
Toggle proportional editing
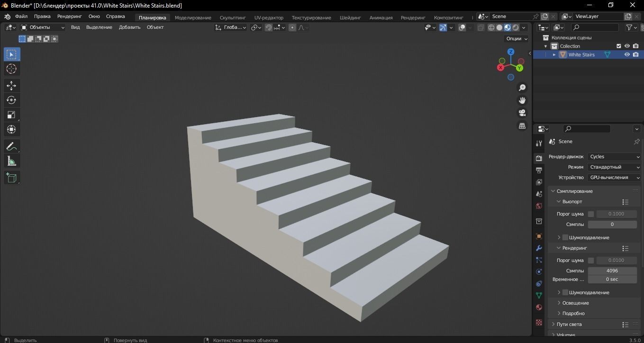292,27
